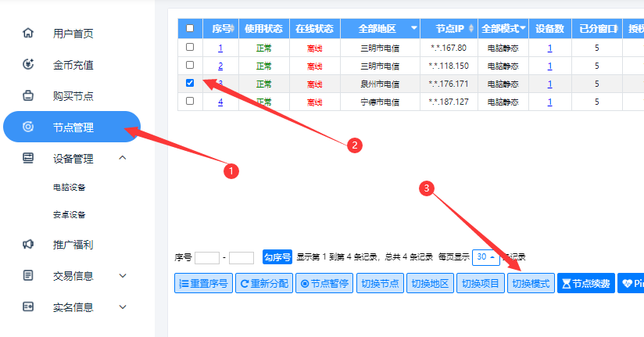Open the 电脑设备 submenu item
Image resolution: width=644 pixels, height=337 pixels.
click(69, 188)
